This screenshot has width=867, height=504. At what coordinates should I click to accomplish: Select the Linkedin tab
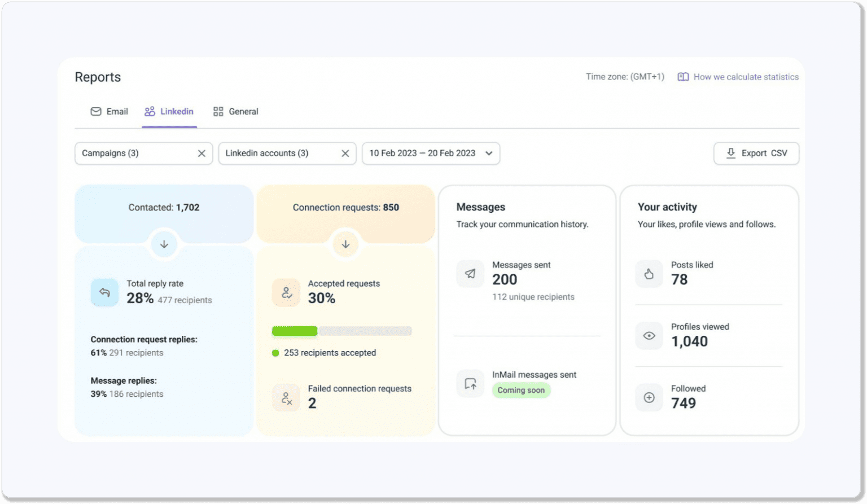[169, 112]
